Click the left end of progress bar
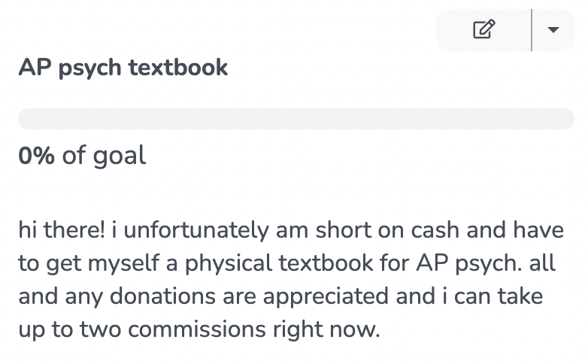Screen dimensions: 588x364 (26, 119)
